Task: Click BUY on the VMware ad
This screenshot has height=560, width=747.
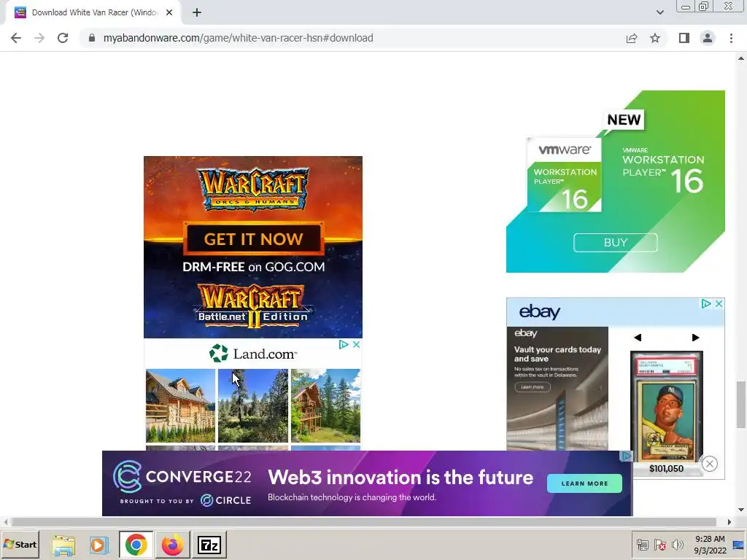Action: 616,242
